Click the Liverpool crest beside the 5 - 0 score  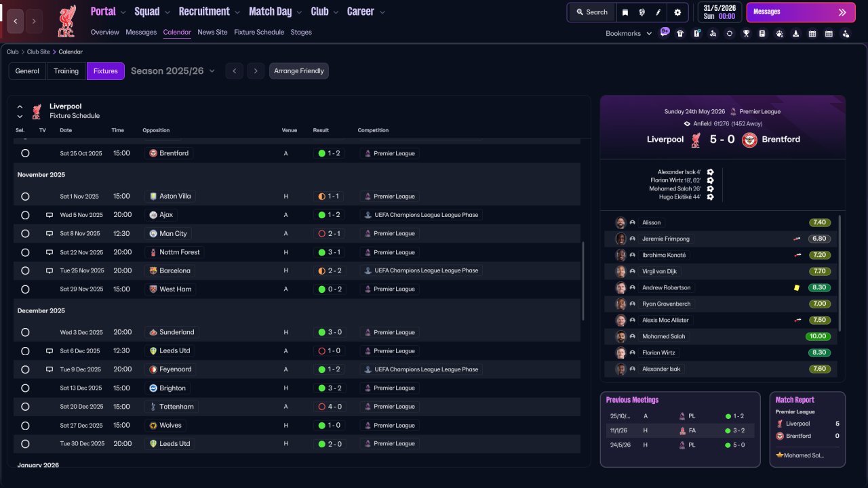point(696,140)
